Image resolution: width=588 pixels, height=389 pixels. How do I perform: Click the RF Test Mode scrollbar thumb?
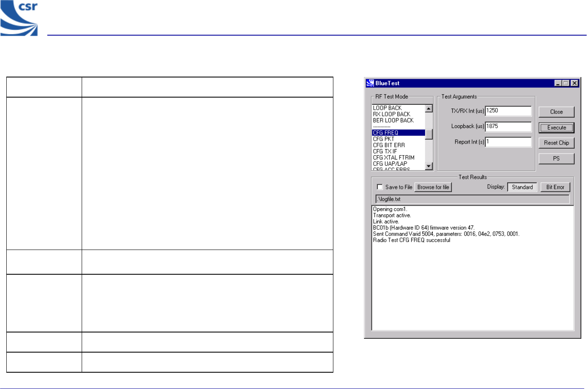428,134
